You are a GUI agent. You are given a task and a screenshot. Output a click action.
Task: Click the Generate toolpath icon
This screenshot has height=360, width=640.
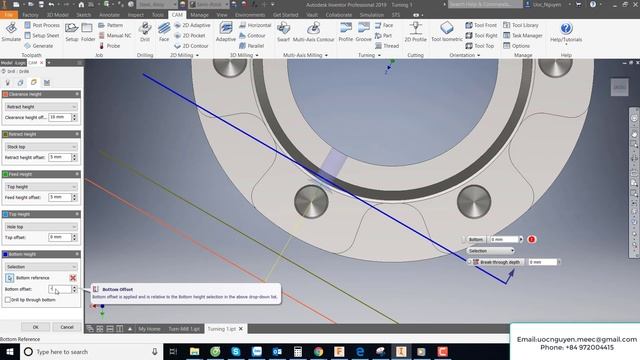tap(38, 46)
